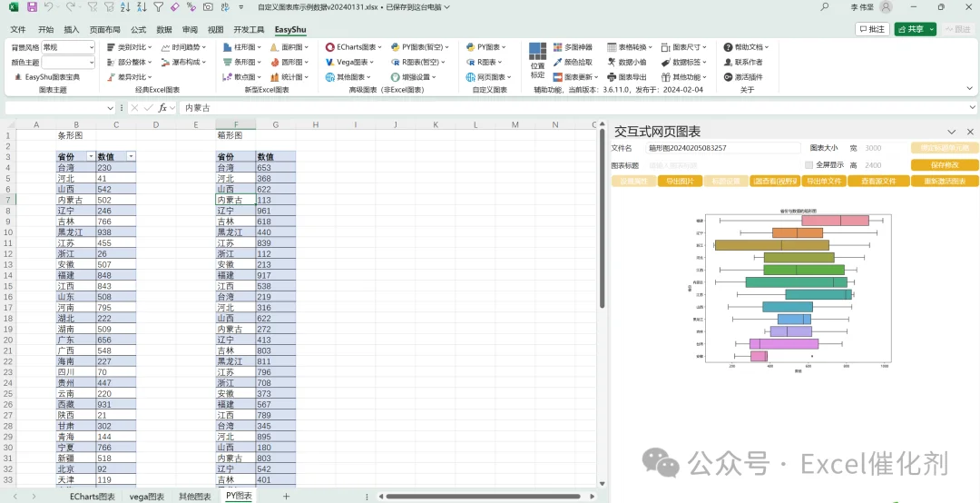Open Vega图表 menu

click(350, 62)
